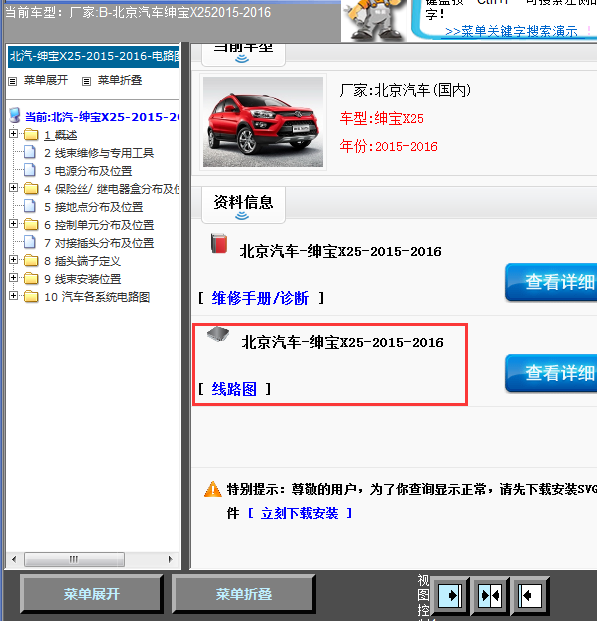
Task: Click the warning triangle icon near 特别提示
Action: click(x=213, y=490)
